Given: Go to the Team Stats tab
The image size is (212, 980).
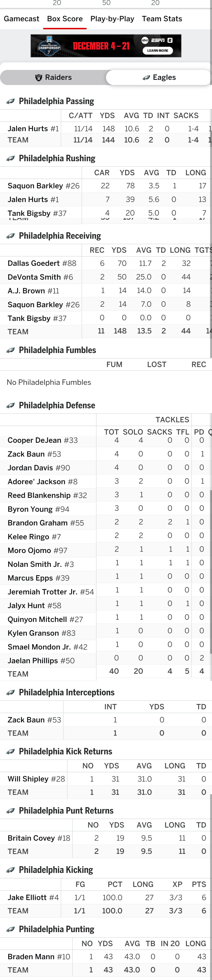Looking at the screenshot, I should pos(162,19).
